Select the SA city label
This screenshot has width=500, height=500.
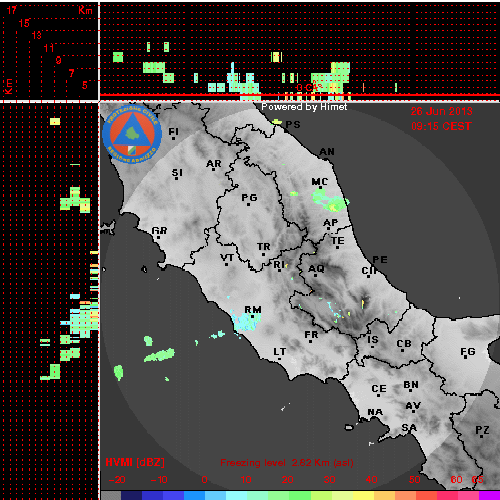click(409, 427)
